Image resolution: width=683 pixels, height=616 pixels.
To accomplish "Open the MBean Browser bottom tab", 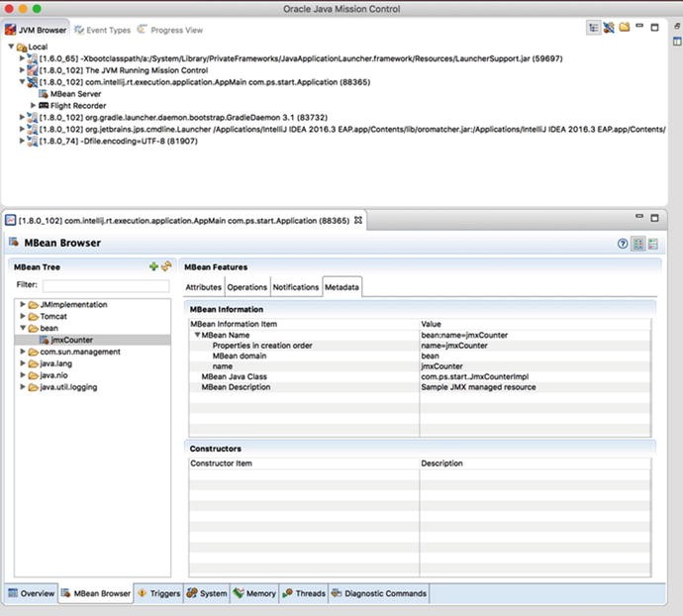I will [x=96, y=593].
